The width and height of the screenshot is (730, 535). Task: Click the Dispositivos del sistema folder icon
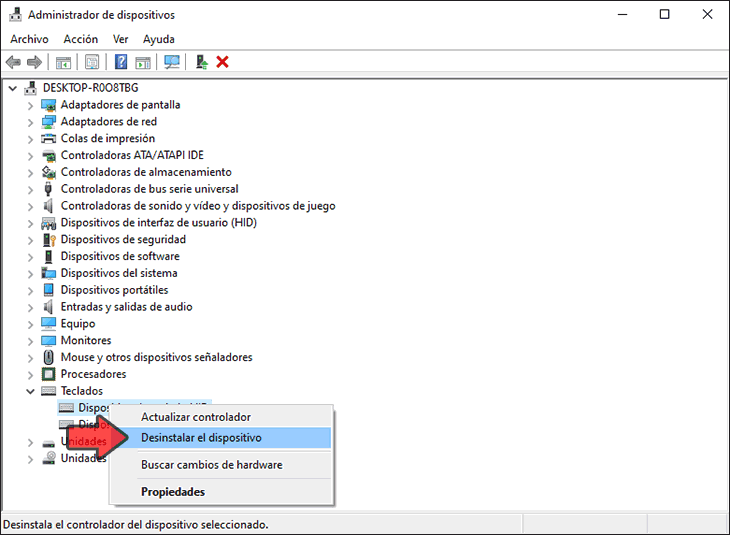coord(48,273)
